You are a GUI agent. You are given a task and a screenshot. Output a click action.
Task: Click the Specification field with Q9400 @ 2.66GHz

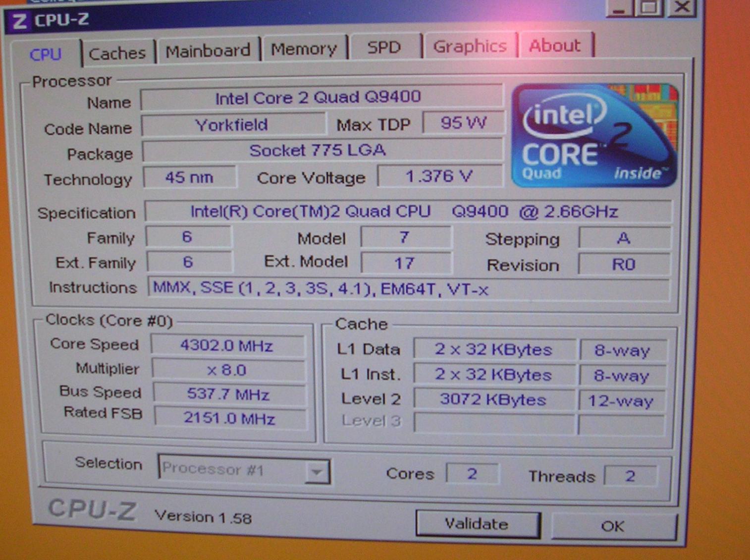click(408, 212)
